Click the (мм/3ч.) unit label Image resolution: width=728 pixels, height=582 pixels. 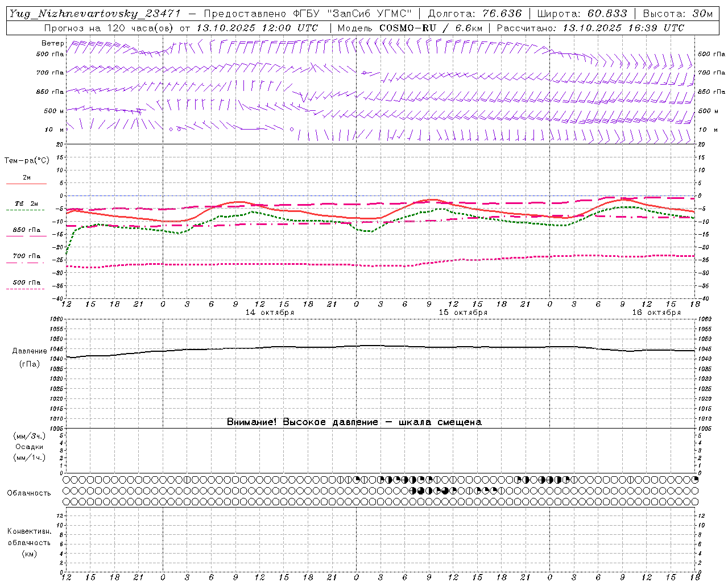[29, 436]
